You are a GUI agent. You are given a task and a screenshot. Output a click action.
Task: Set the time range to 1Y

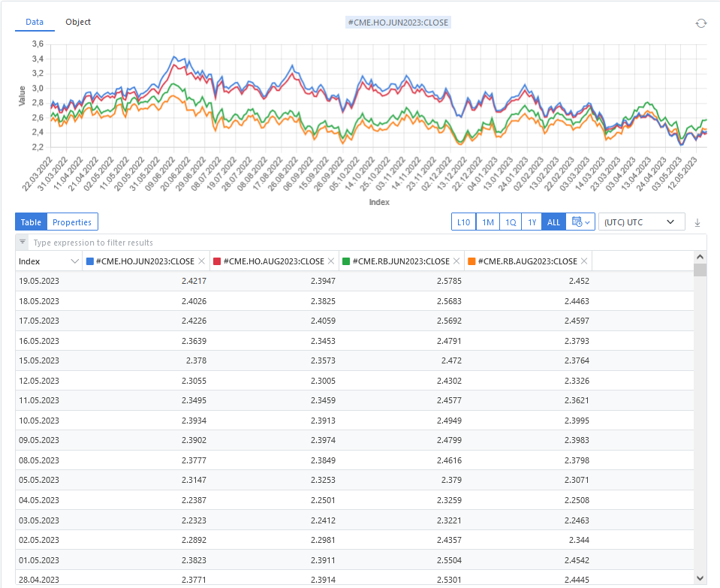click(532, 222)
